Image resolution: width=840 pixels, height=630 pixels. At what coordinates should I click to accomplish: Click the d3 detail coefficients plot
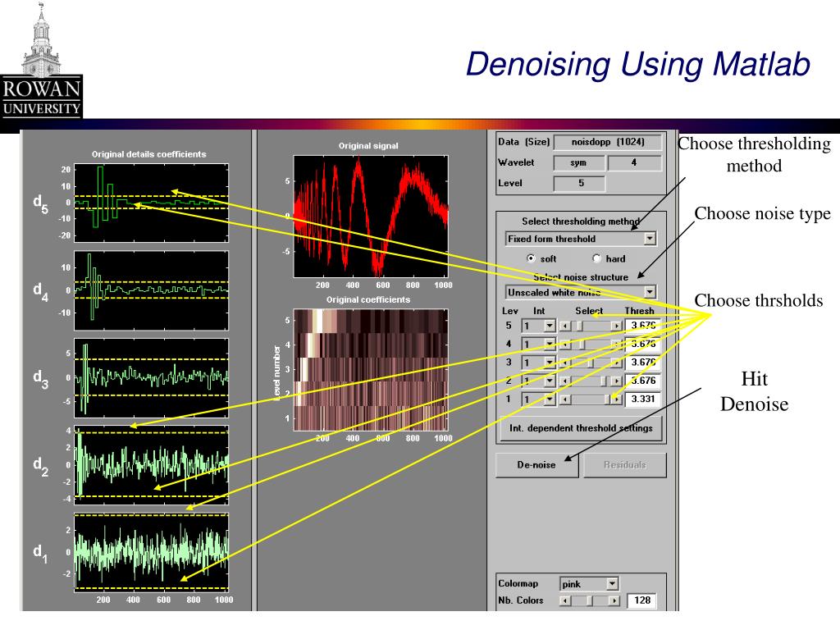151,377
